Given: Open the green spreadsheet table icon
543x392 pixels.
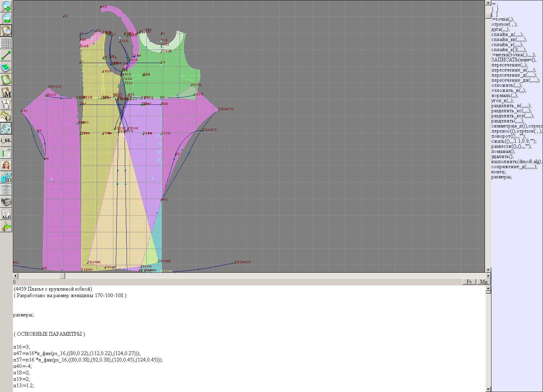Looking at the screenshot, I should (x=6, y=153).
